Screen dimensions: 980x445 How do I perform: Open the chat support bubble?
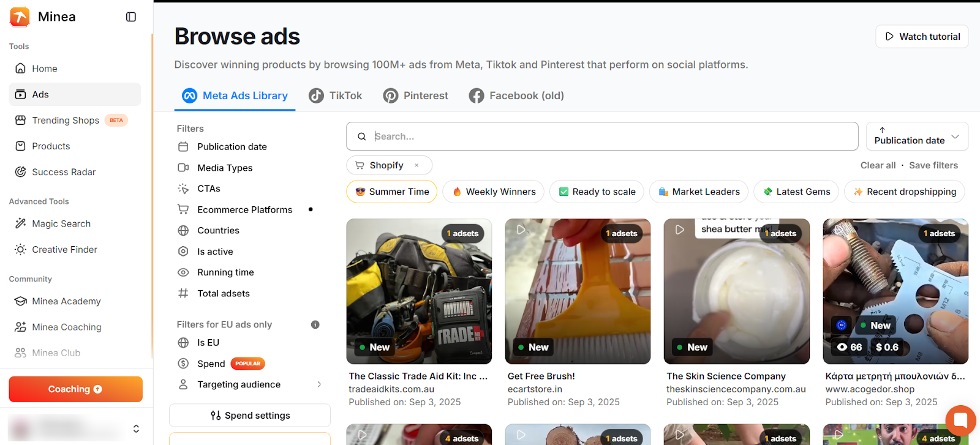coord(960,421)
